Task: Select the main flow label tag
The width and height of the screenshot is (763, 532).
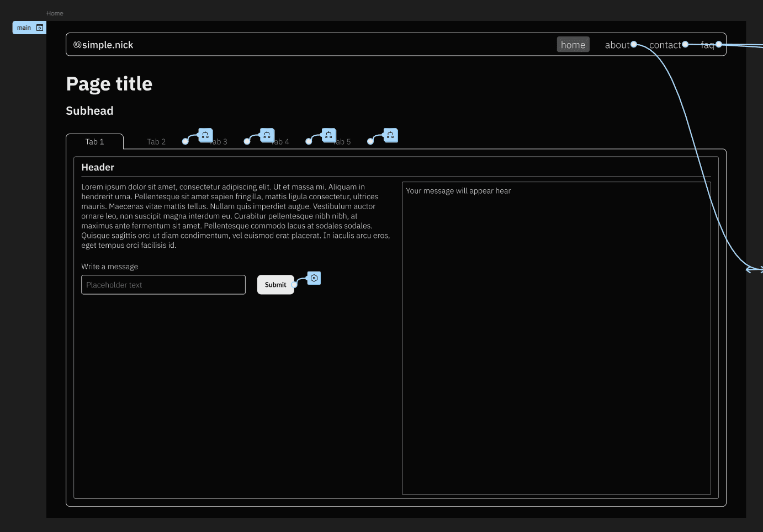Action: (29, 28)
